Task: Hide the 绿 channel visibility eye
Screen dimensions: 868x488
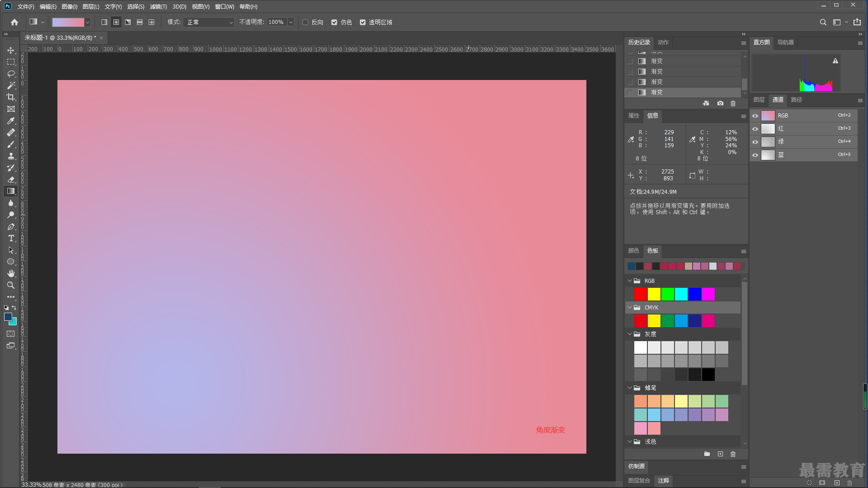Action: click(x=755, y=142)
